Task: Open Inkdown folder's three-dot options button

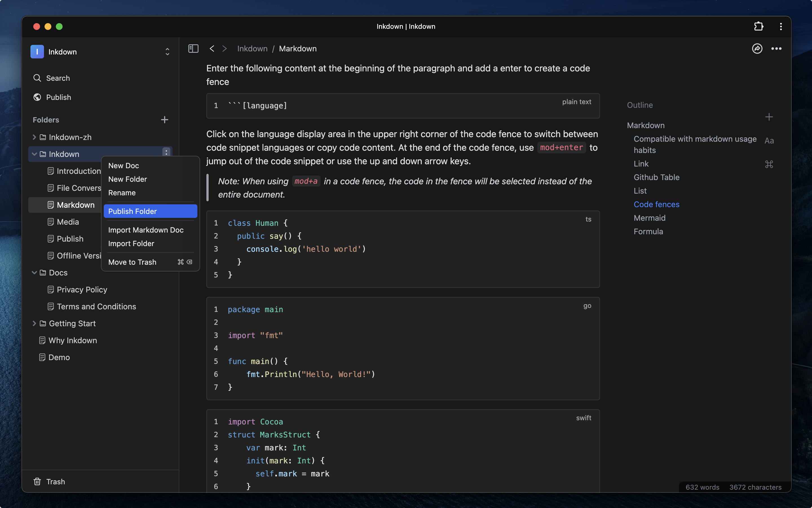Action: [x=166, y=152]
